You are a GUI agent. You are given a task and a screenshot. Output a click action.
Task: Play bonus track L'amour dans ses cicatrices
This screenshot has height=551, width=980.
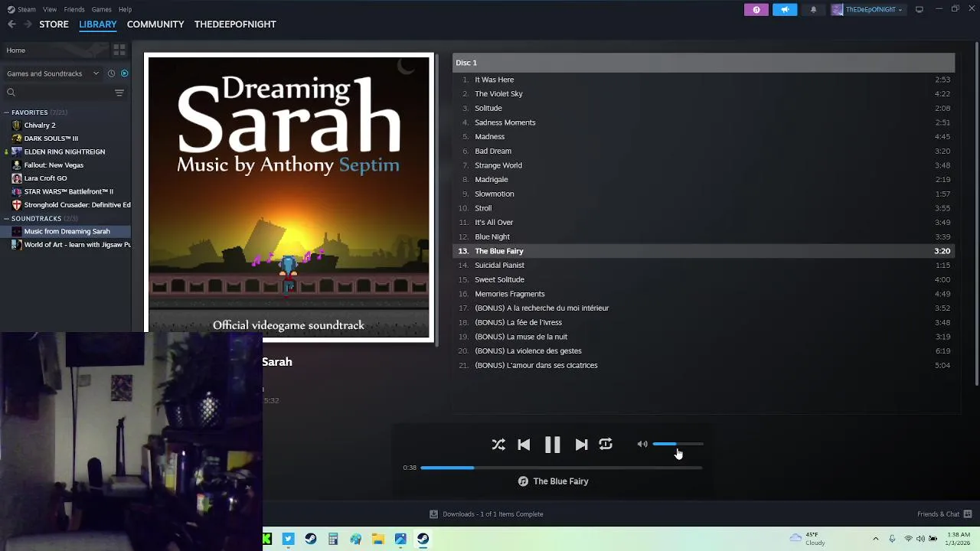tap(704, 366)
